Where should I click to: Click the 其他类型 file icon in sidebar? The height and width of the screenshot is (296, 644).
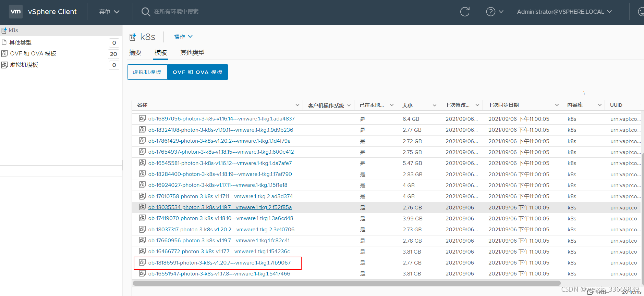(x=4, y=42)
